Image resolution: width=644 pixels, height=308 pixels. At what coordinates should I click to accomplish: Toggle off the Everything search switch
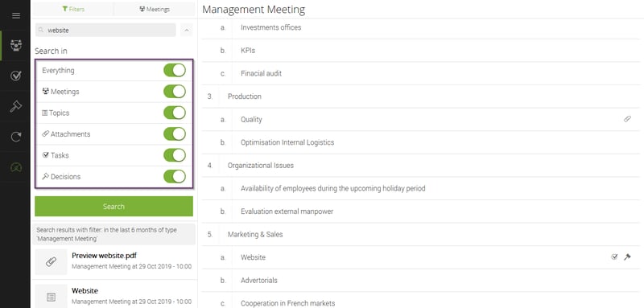pyautogui.click(x=175, y=70)
